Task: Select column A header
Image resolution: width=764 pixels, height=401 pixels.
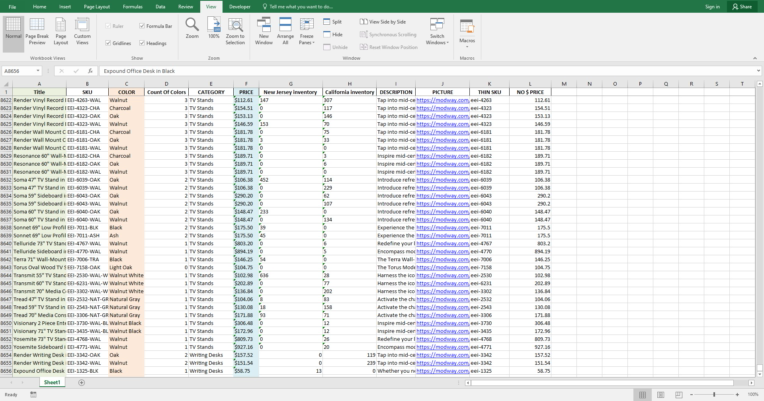Action: (39, 84)
